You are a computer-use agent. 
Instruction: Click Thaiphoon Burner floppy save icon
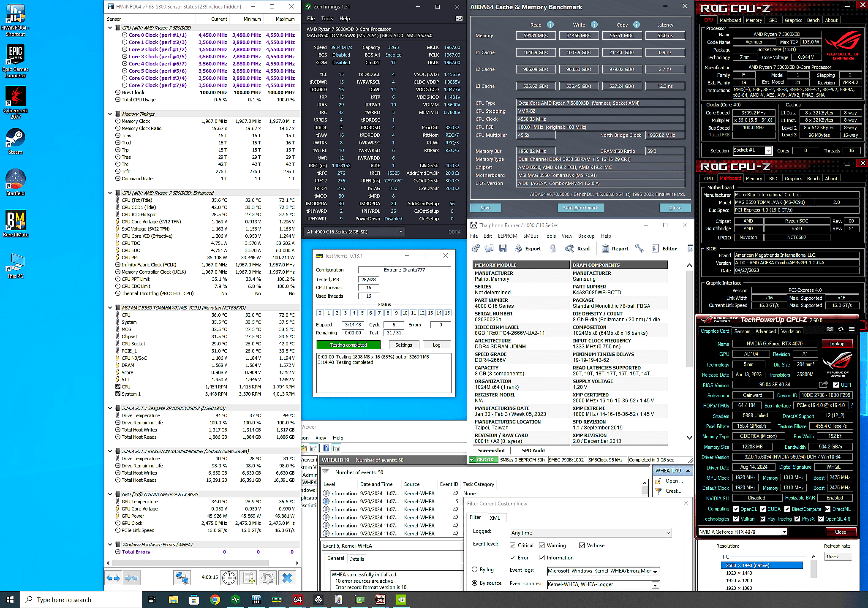[503, 249]
